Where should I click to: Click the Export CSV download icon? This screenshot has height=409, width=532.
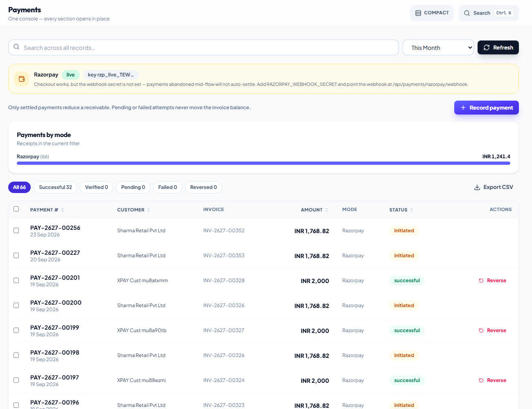click(477, 187)
